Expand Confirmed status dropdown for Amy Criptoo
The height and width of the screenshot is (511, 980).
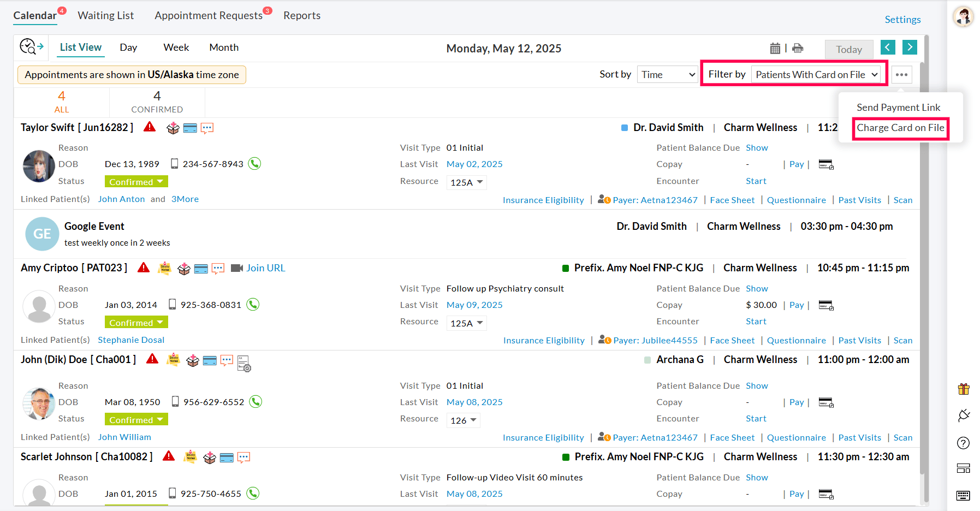tap(136, 323)
